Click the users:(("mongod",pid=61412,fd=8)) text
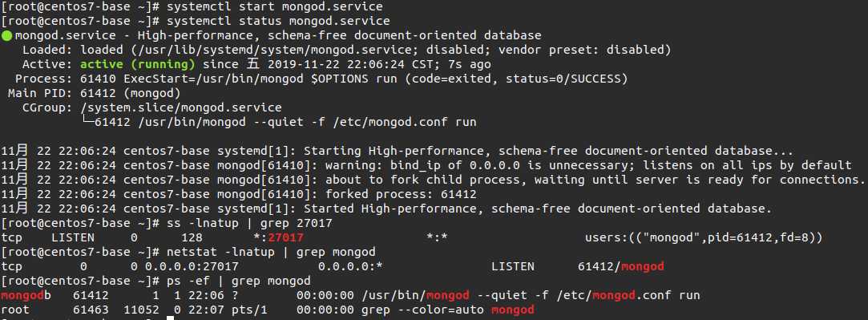The width and height of the screenshot is (868, 320). click(704, 238)
